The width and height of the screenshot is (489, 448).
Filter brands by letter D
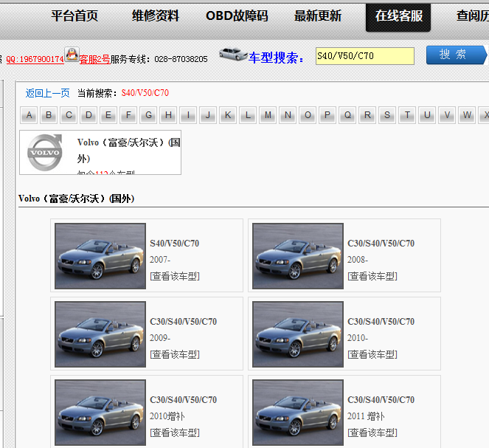click(x=89, y=115)
